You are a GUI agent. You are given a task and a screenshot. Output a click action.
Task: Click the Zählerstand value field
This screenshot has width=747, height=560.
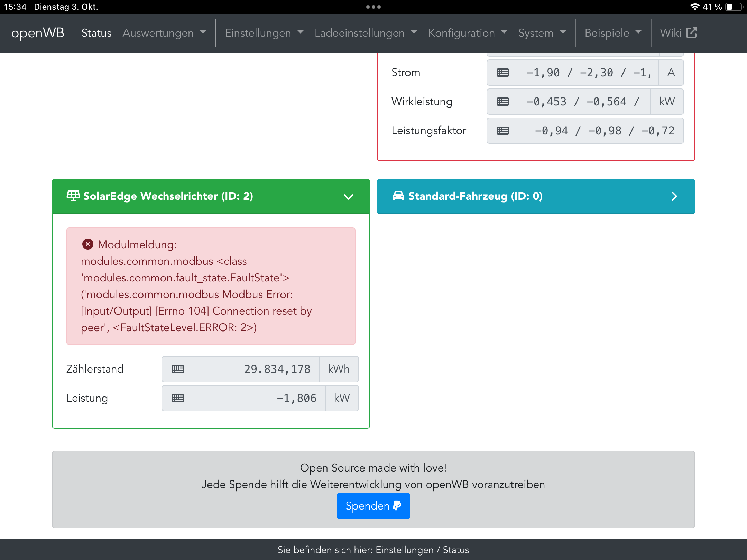(256, 369)
